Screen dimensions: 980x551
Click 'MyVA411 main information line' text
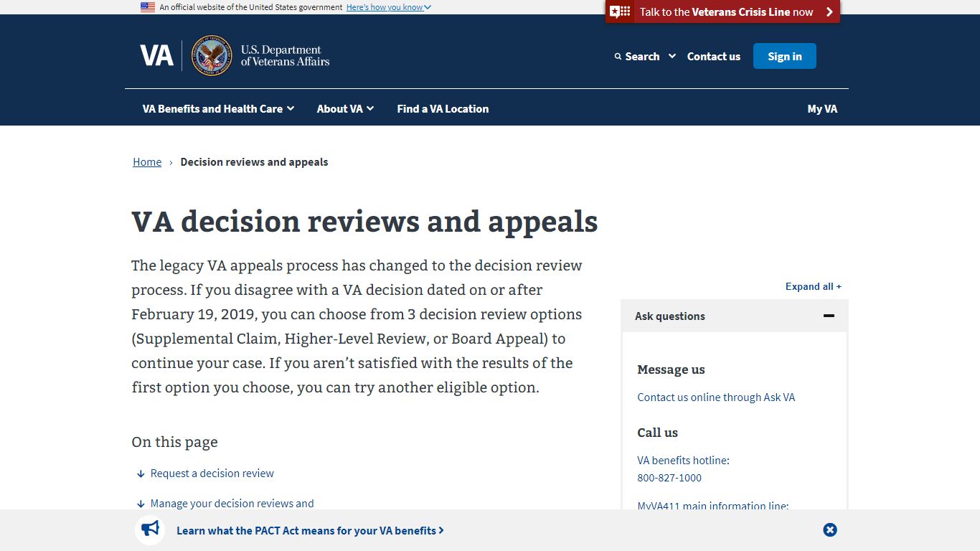pyautogui.click(x=713, y=506)
